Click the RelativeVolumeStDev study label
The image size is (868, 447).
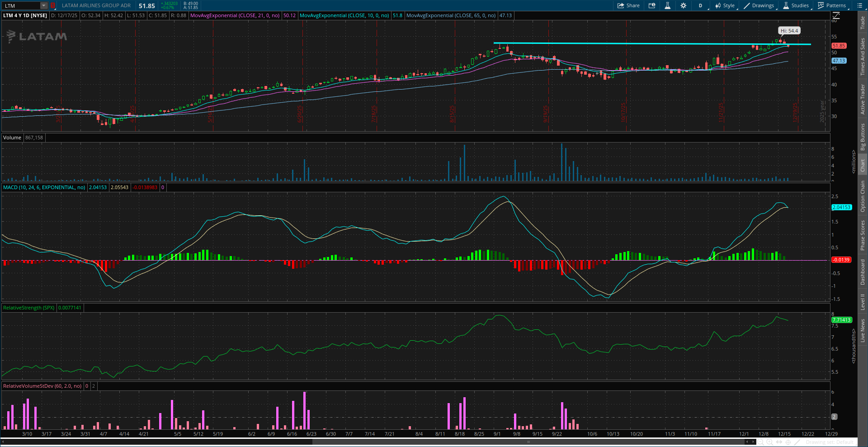pos(42,386)
